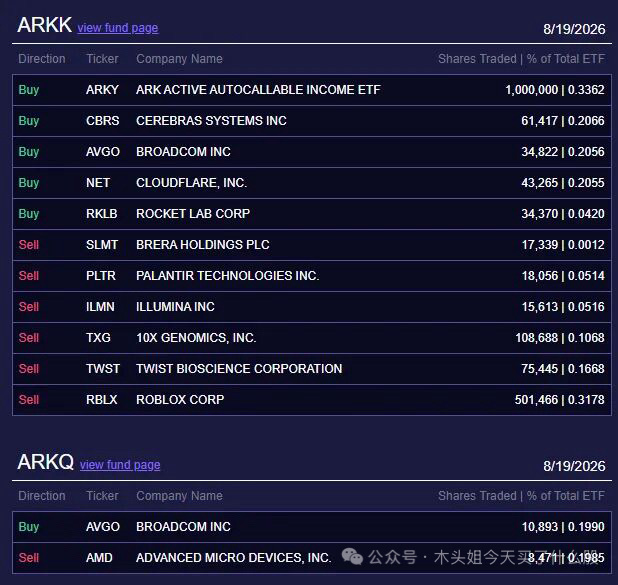Click Sell label in RBLX row
618x585 pixels.
pyautogui.click(x=29, y=400)
